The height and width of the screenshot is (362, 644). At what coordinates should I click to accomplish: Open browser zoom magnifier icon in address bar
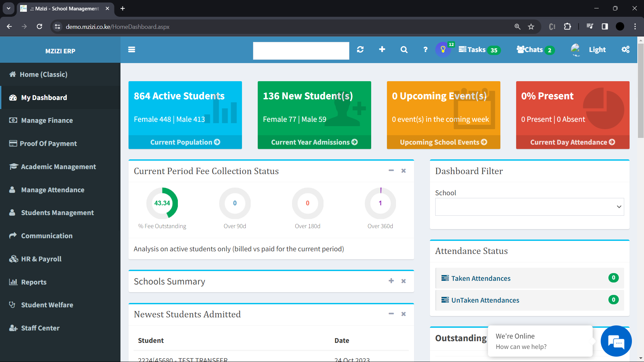(x=517, y=27)
